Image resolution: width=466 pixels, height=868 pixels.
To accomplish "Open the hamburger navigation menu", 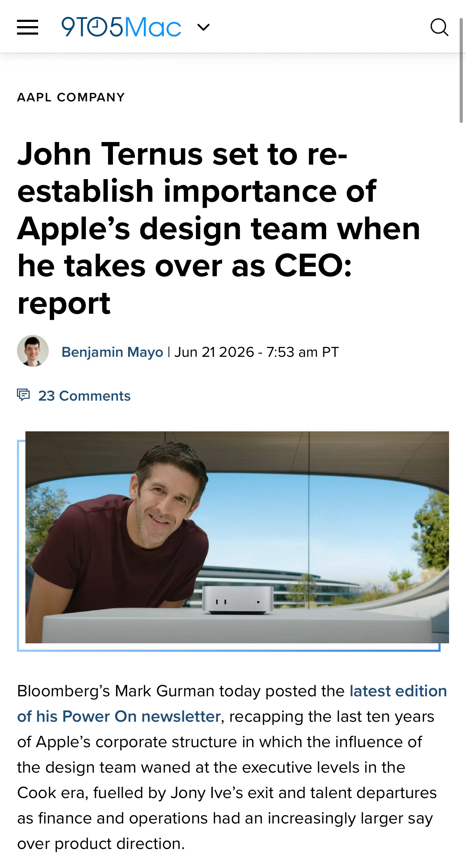I will [x=28, y=27].
